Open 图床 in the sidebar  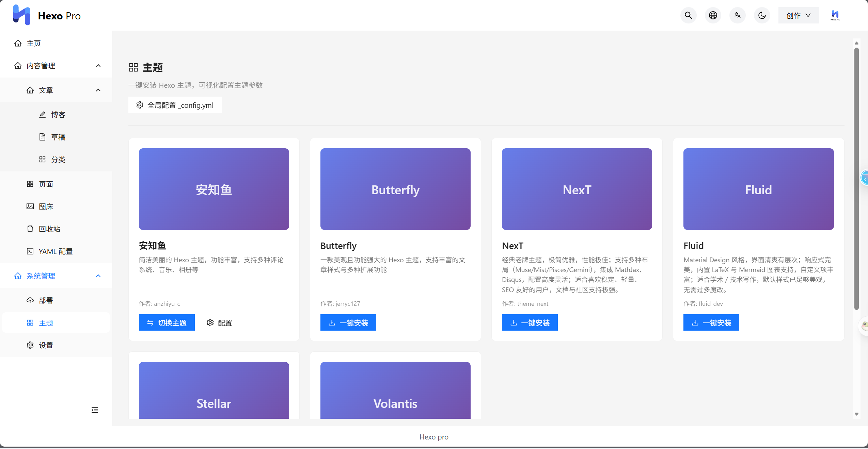point(56,206)
